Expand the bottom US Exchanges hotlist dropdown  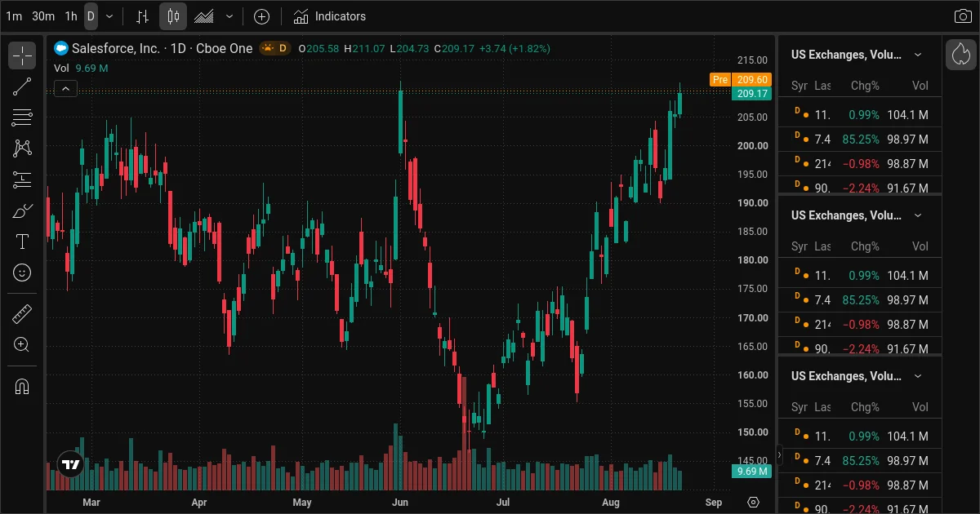918,376
